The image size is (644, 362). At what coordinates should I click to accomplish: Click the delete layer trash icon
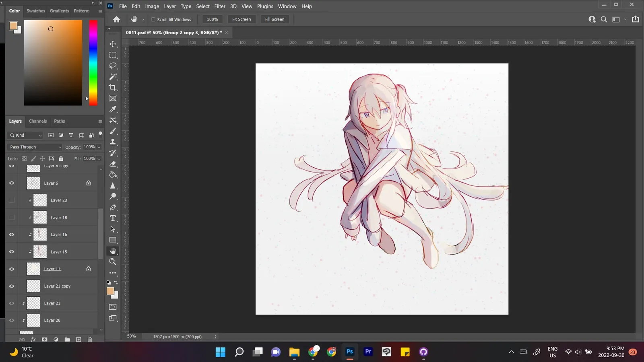point(90,339)
